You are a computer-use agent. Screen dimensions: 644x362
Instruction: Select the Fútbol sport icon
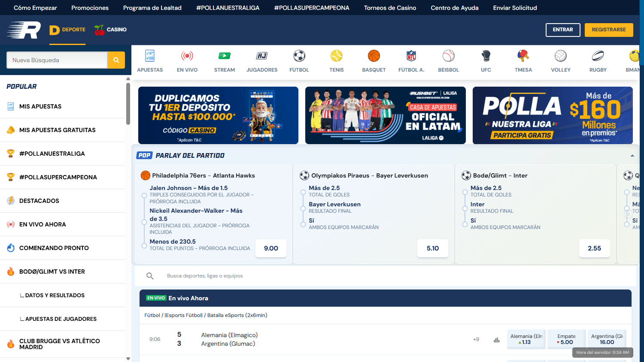click(x=299, y=60)
